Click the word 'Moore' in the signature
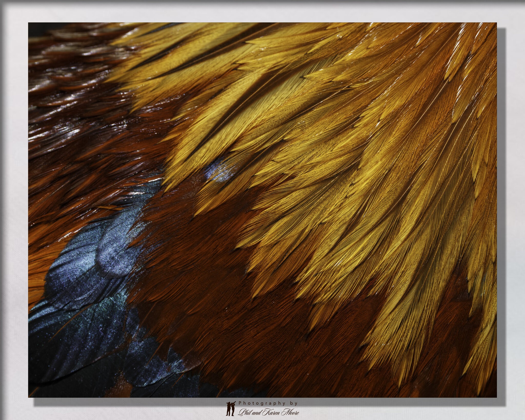Viewport: 525px width, 420px height. coord(290,412)
